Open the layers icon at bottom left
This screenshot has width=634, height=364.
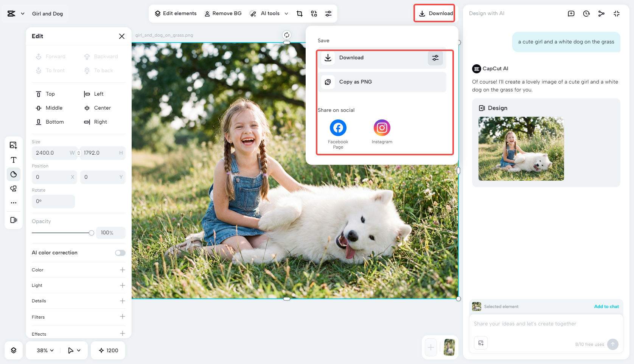(x=14, y=350)
